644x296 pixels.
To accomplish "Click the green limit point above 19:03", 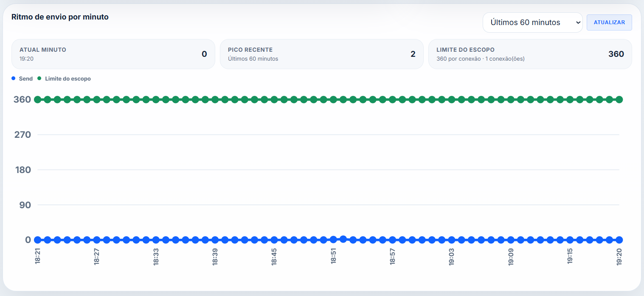I will tap(451, 99).
